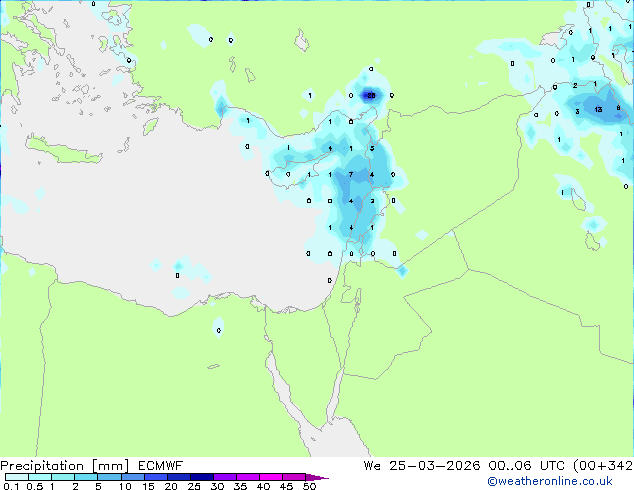Click the 'ECMWF' model label
This screenshot has width=634, height=490.
coord(161,466)
